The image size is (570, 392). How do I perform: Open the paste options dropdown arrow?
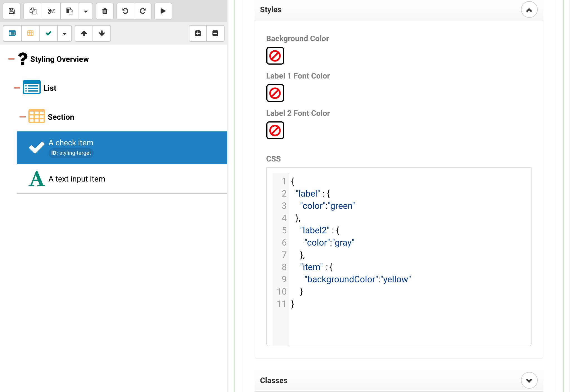point(86,11)
